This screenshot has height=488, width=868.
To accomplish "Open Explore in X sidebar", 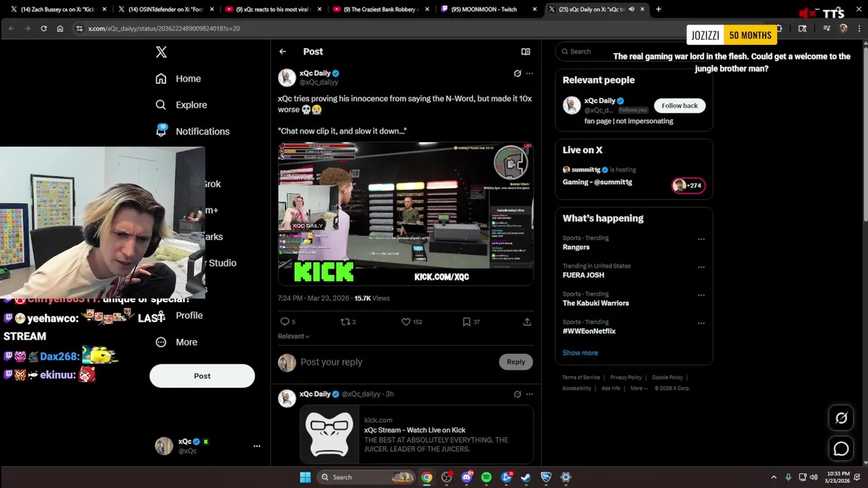I will point(181,105).
